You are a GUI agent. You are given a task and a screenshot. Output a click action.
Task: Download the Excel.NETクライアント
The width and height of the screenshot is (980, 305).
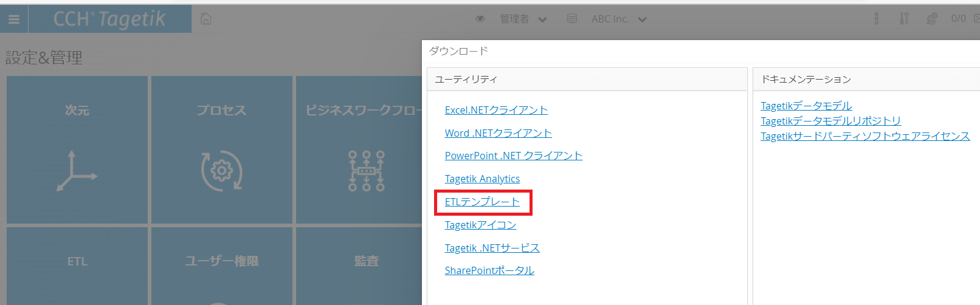(x=496, y=110)
